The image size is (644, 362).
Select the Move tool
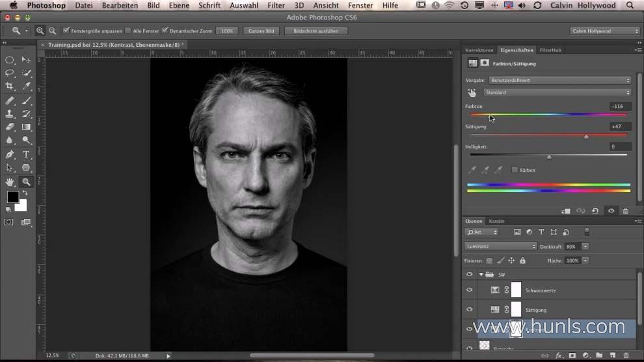click(26, 60)
